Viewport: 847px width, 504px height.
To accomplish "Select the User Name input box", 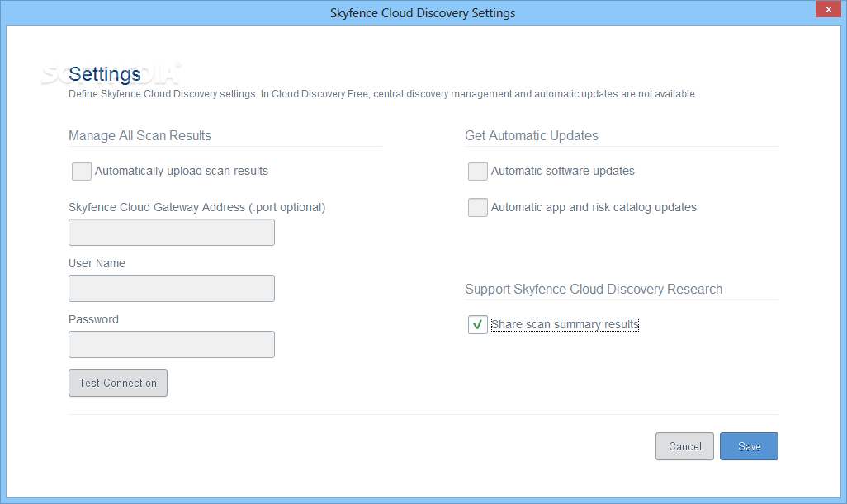I will pos(171,288).
